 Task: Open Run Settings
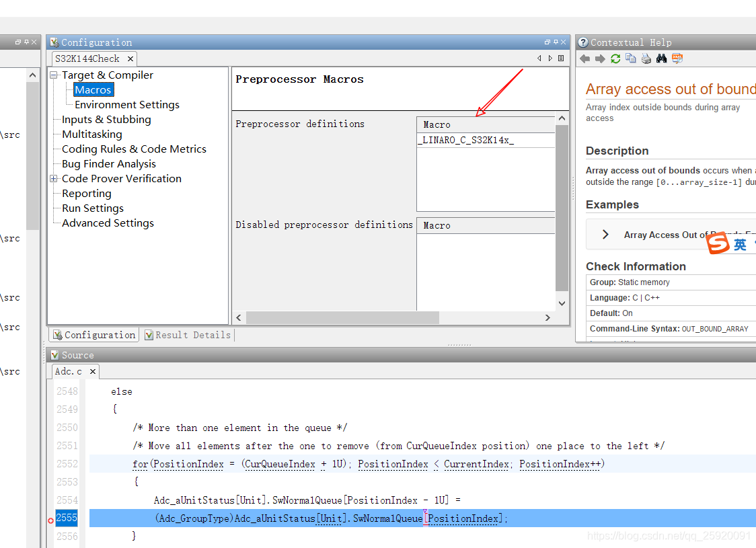click(x=93, y=208)
